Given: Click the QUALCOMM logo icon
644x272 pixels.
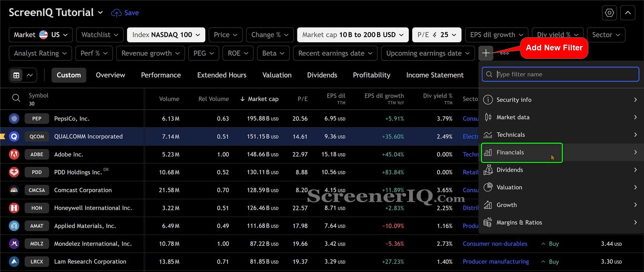Looking at the screenshot, I should (14, 137).
